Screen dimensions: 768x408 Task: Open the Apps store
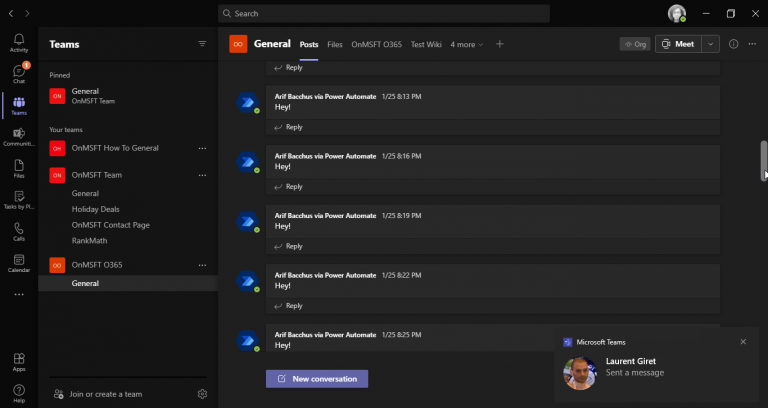coord(19,362)
